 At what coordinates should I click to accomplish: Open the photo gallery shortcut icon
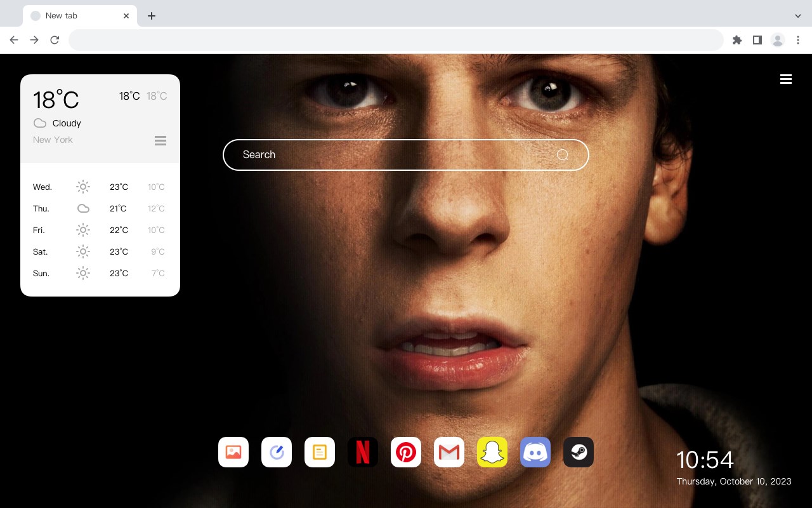tap(233, 452)
